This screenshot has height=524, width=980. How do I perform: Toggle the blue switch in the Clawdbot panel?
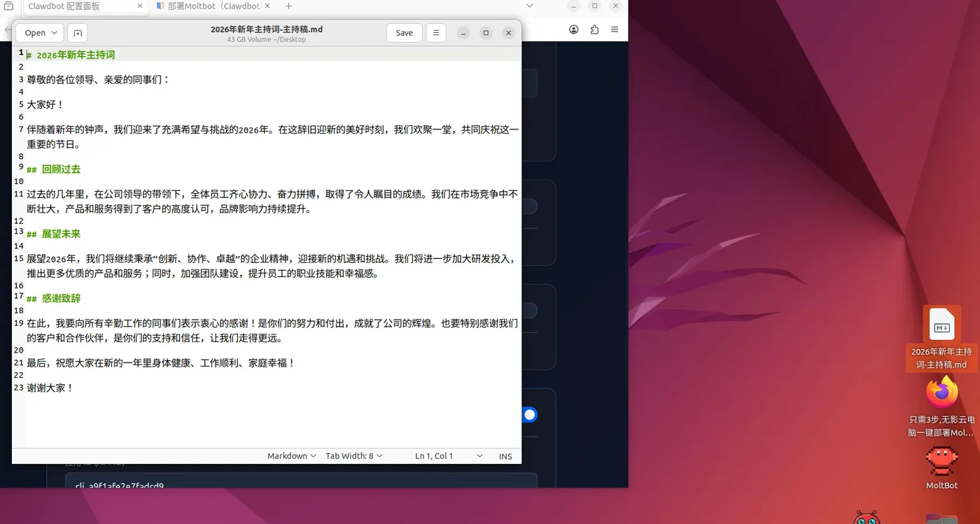(x=528, y=415)
